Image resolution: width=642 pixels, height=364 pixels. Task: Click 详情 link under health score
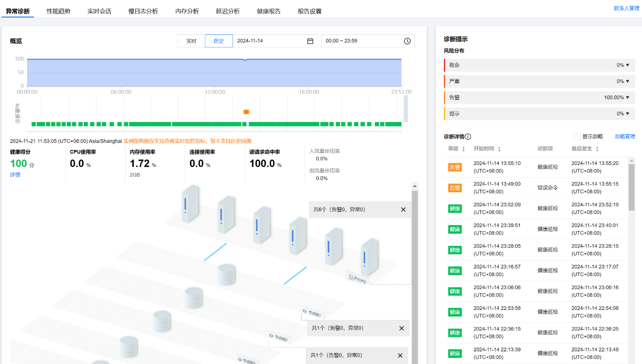15,175
